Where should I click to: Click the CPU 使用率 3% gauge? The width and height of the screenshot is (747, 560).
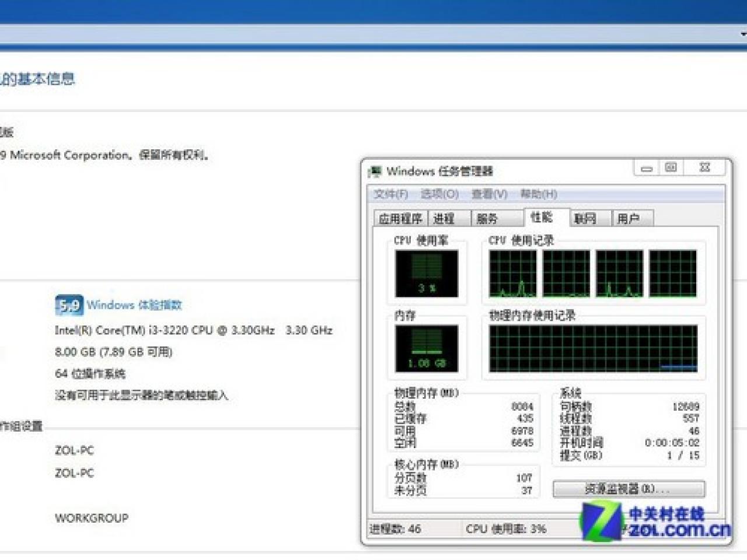(427, 274)
